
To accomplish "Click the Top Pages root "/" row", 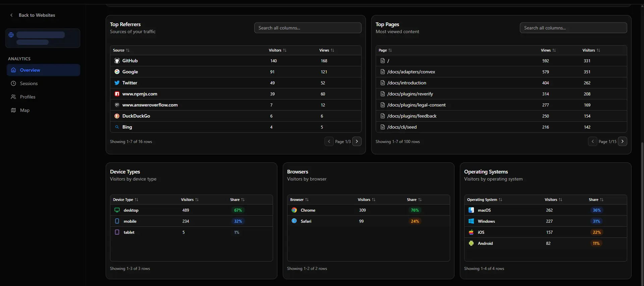I will coord(501,61).
